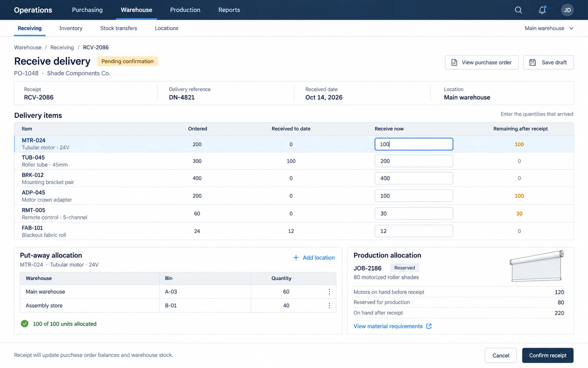Click the kebab menu for bin B-01
This screenshot has height=368, width=588.
(329, 306)
